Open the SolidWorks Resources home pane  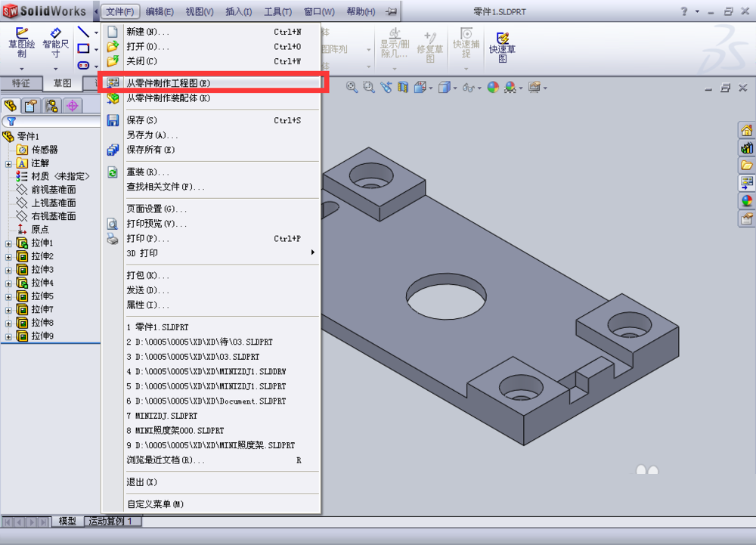click(x=746, y=130)
